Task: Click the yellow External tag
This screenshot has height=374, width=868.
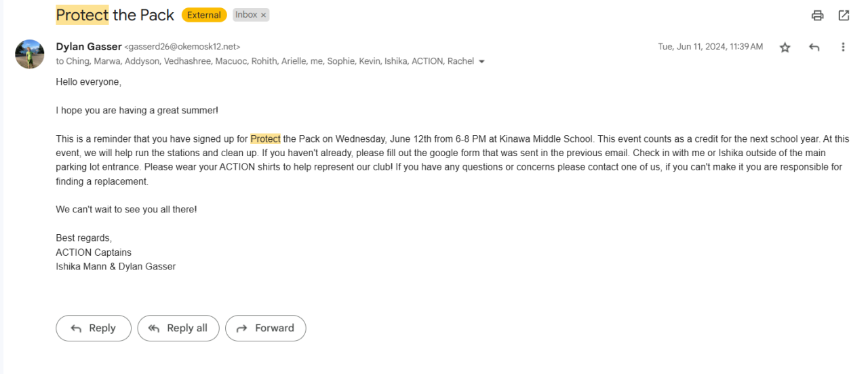Action: (x=204, y=15)
